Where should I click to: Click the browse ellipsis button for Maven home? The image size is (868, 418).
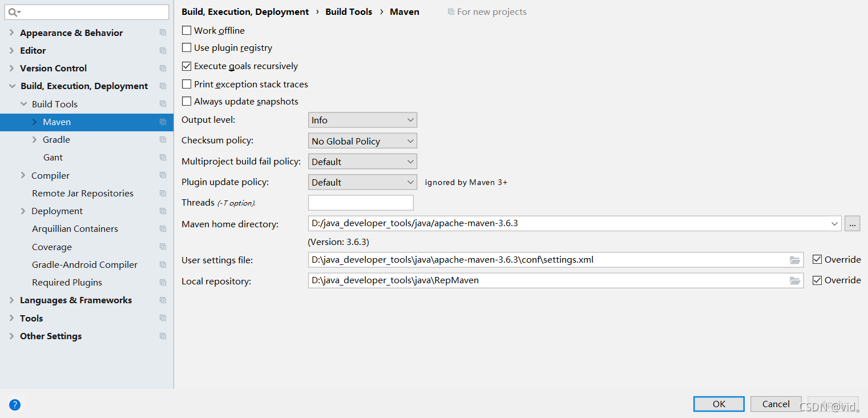[x=853, y=224]
